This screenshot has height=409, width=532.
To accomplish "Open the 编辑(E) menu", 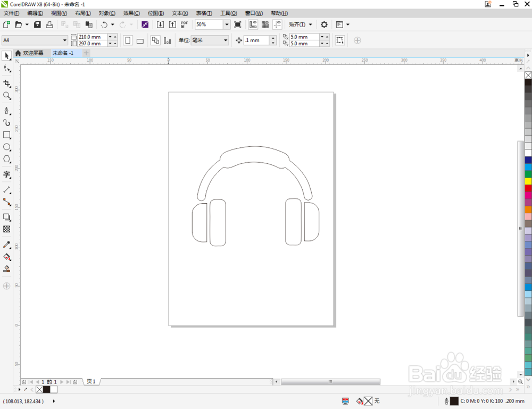I will click(35, 13).
